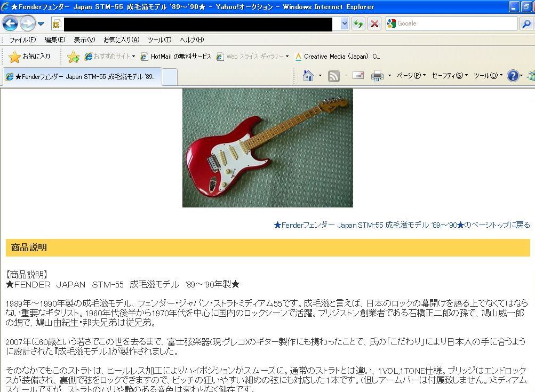Open the ファイル(F) menu
This screenshot has height=392, width=535.
(x=22, y=40)
